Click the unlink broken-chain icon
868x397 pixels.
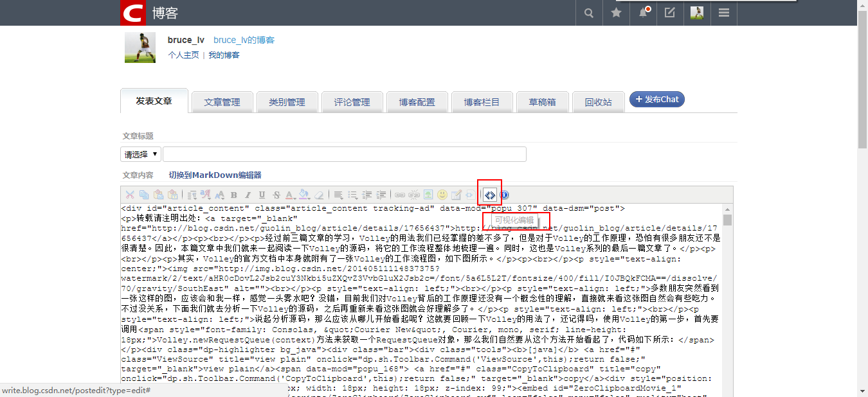[413, 195]
